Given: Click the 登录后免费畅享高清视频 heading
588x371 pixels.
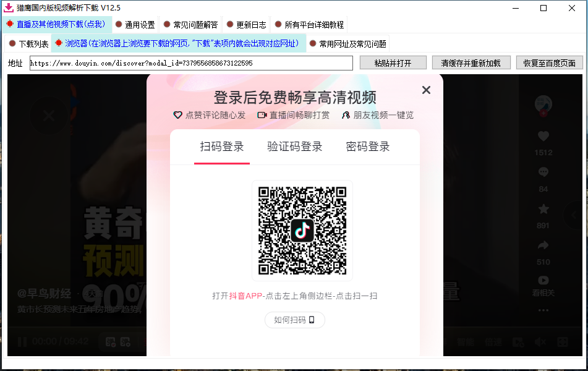Looking at the screenshot, I should coord(295,98).
